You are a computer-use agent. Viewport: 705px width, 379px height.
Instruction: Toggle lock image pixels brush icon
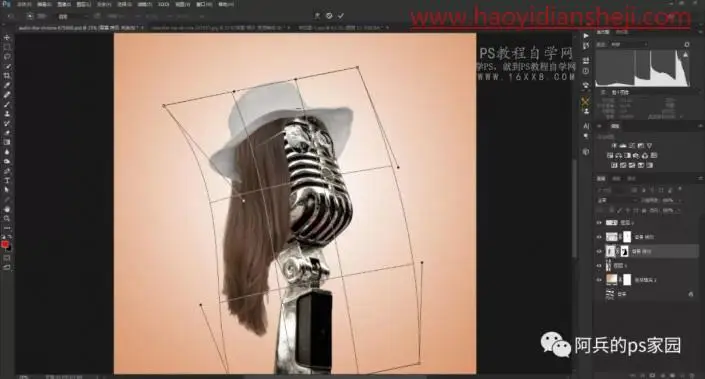click(x=620, y=210)
